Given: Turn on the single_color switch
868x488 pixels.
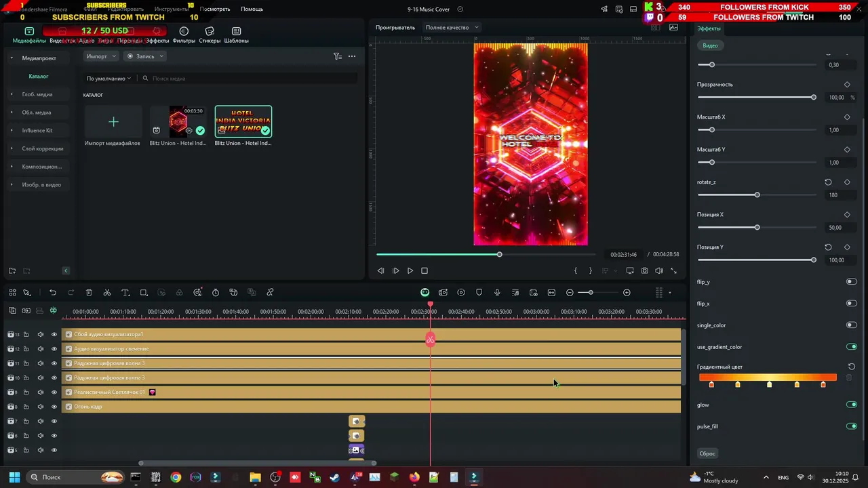Looking at the screenshot, I should [852, 325].
